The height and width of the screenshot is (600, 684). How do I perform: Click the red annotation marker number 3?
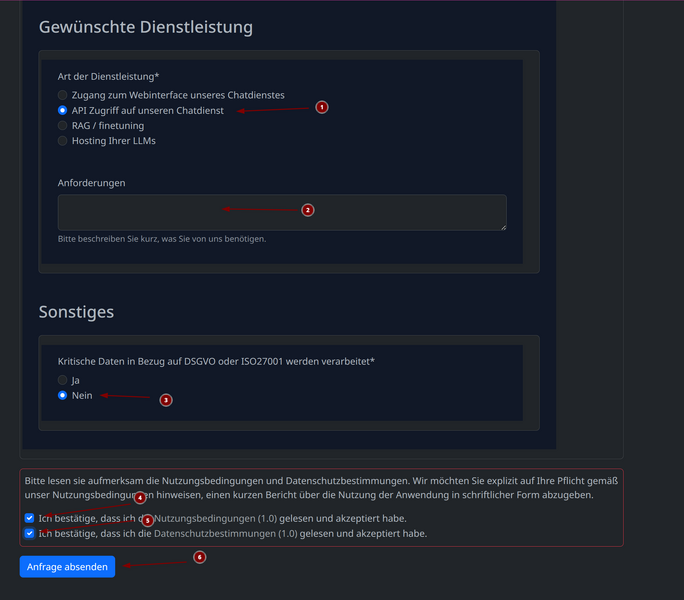[x=166, y=400]
